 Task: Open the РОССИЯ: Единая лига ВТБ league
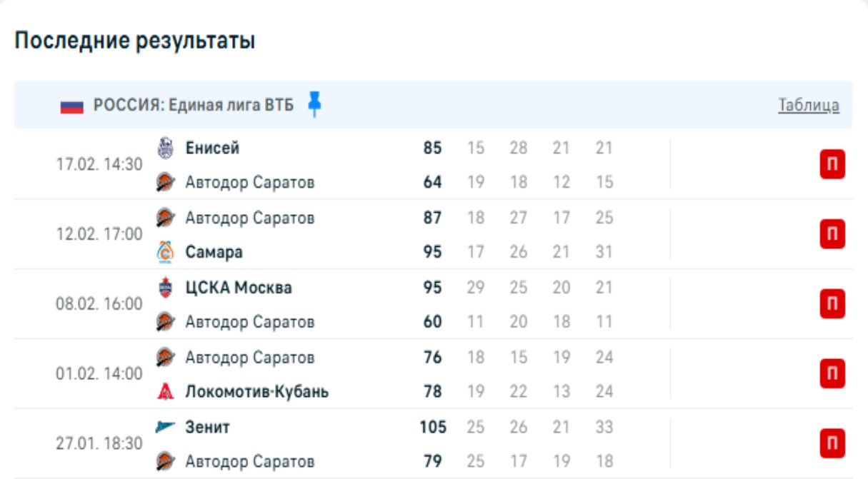[x=194, y=106]
